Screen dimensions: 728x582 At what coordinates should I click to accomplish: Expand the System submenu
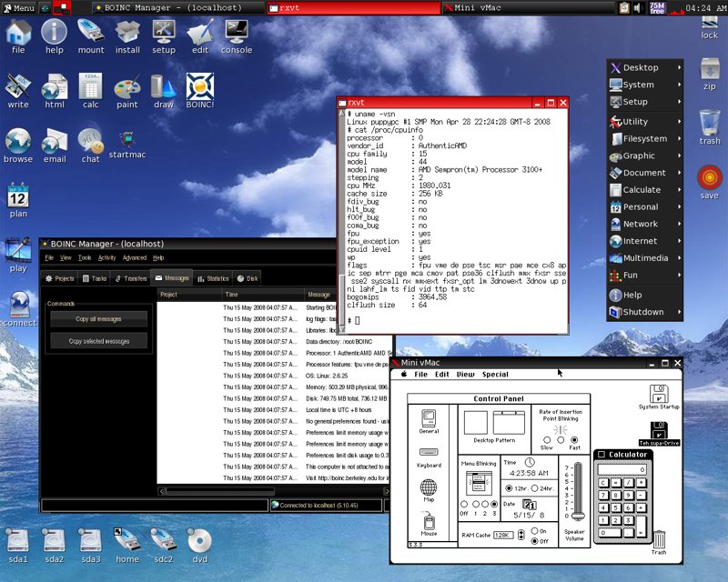pos(644,85)
